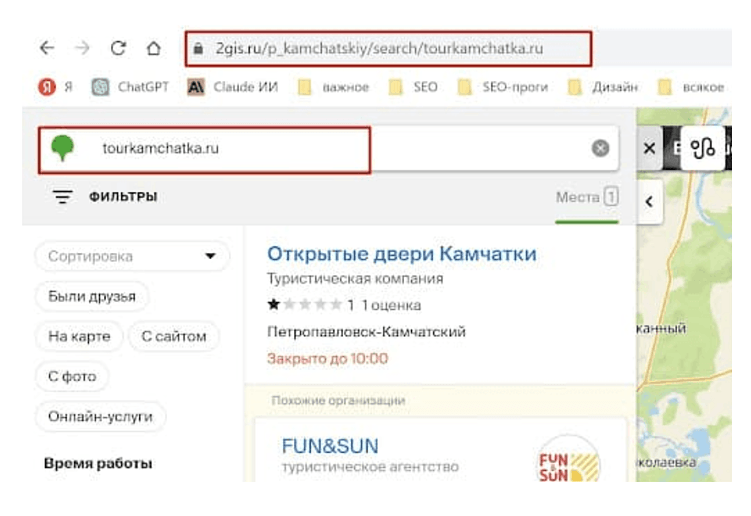Click the filter lines icon beside ФИЛЬТРЫ
This screenshot has height=516, width=751.
tap(62, 196)
